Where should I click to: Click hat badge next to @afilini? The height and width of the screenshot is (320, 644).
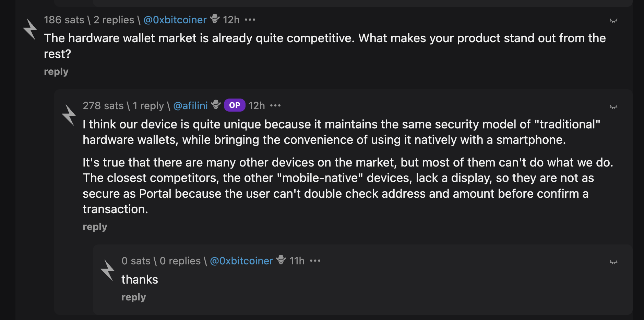(x=216, y=104)
